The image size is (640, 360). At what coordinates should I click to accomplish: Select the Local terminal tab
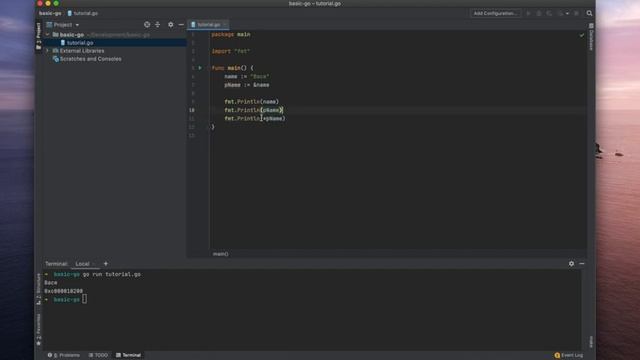pyautogui.click(x=82, y=264)
